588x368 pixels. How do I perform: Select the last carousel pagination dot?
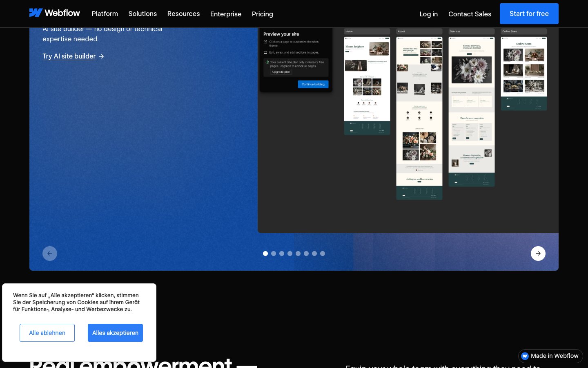(323, 254)
